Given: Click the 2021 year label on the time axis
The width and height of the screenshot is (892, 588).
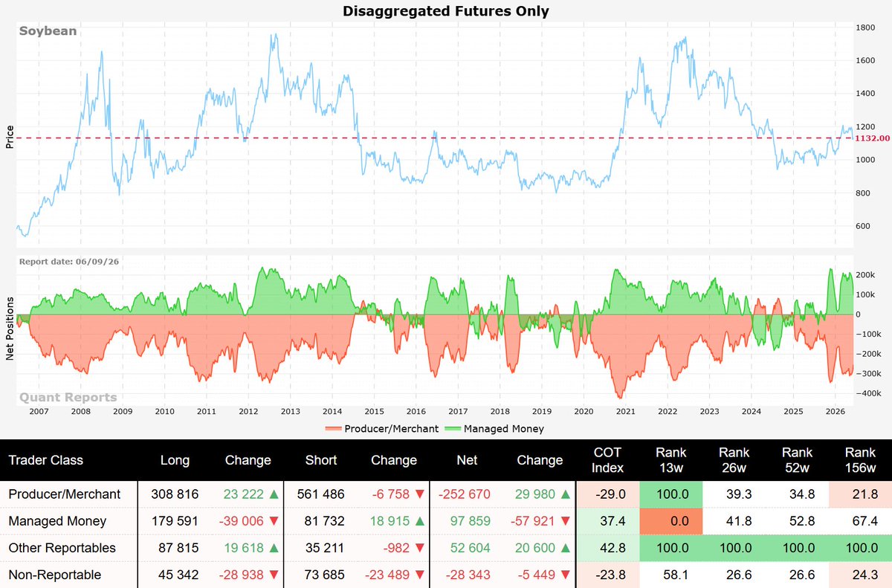Looking at the screenshot, I should tap(626, 411).
